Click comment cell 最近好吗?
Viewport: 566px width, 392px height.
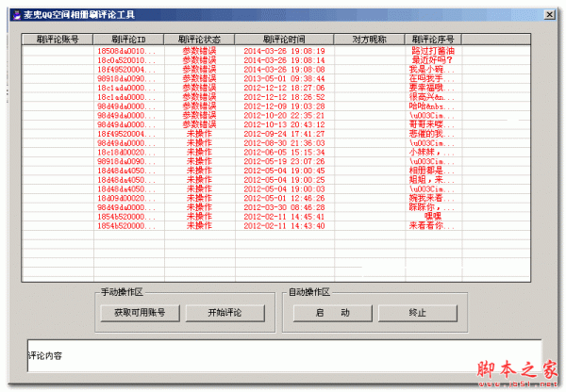click(x=432, y=60)
